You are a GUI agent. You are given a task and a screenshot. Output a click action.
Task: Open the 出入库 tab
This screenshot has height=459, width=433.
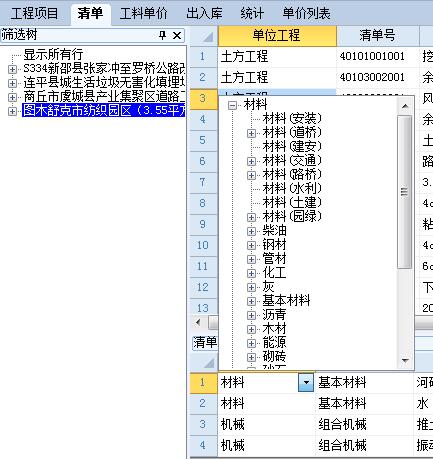click(204, 13)
